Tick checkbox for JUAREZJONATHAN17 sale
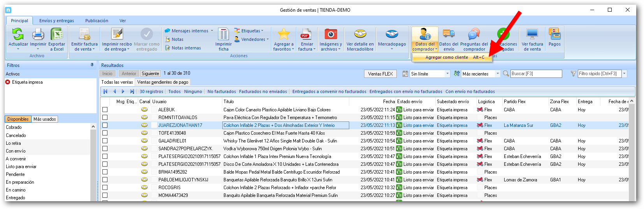Viewport: 644px width, 209px height. (105, 125)
